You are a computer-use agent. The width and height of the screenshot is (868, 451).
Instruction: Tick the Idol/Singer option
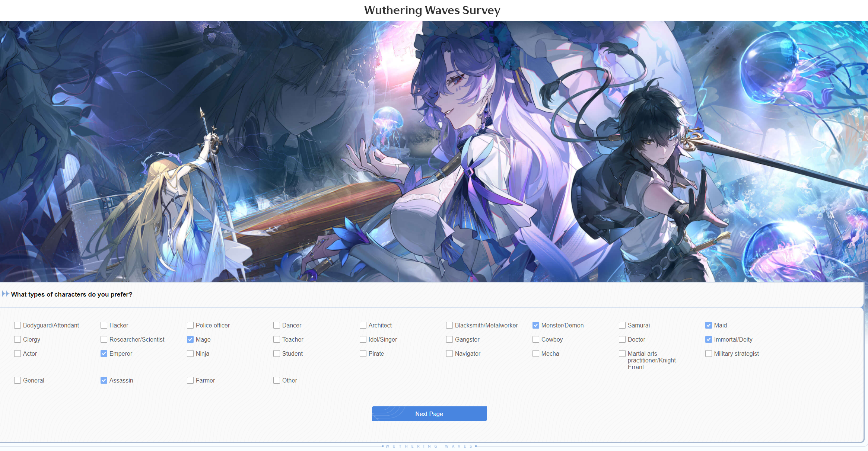click(363, 339)
